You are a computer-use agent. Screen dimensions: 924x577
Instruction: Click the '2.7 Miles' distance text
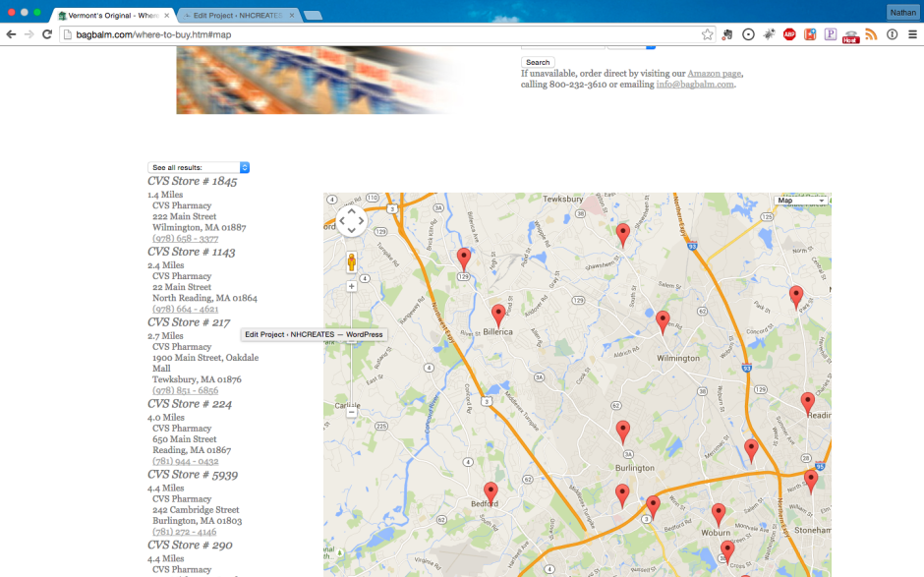[x=165, y=336]
